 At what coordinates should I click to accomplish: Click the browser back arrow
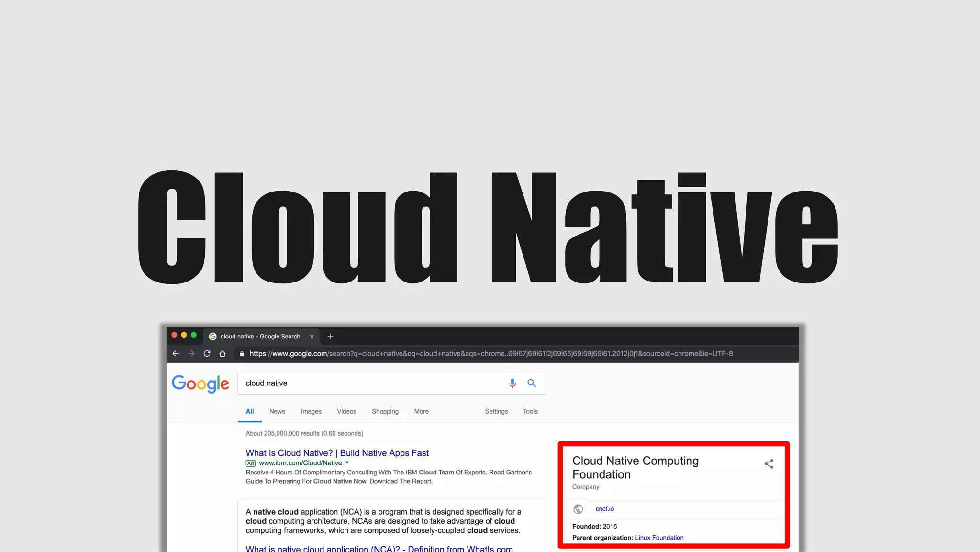click(x=176, y=353)
